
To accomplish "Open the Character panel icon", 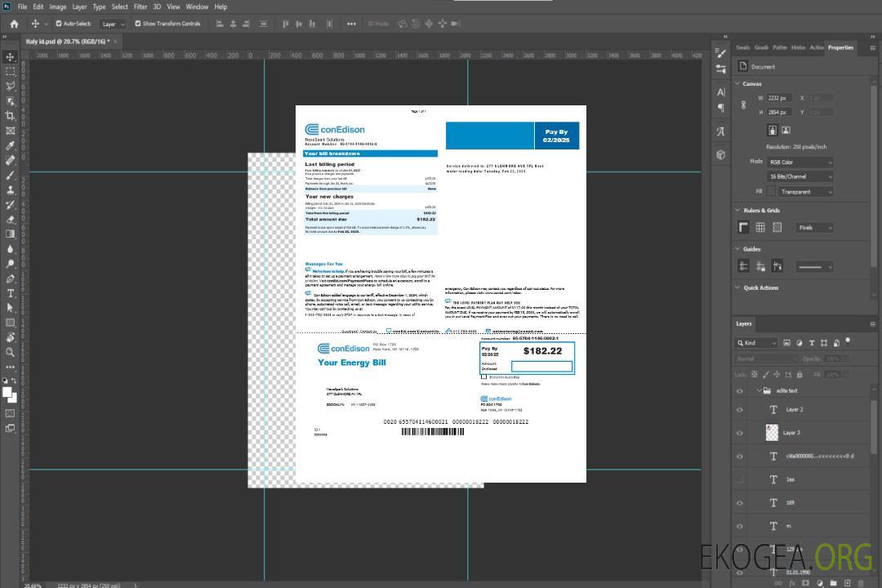I will (x=721, y=91).
